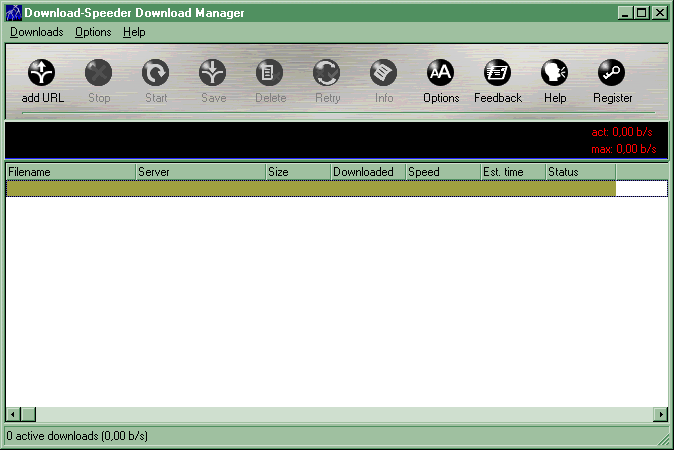This screenshot has height=450, width=674.
Task: Click the add URL toolbar icon
Action: (42, 73)
